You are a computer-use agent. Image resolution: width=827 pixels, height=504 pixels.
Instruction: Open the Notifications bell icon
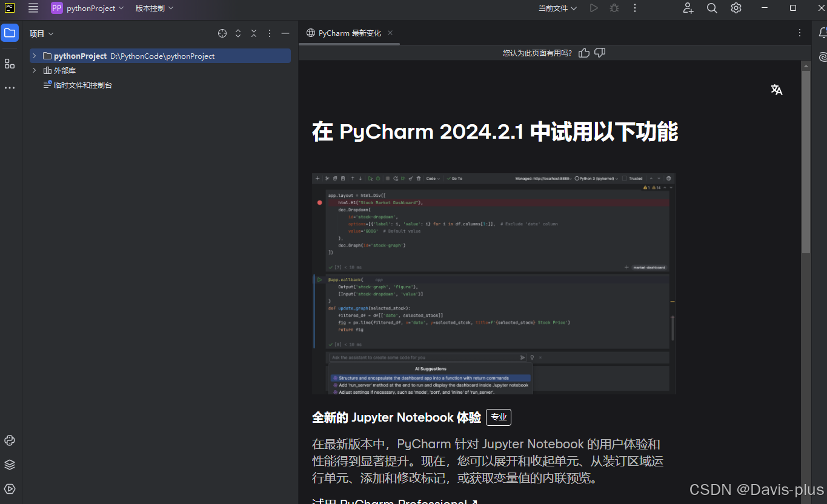point(823,33)
